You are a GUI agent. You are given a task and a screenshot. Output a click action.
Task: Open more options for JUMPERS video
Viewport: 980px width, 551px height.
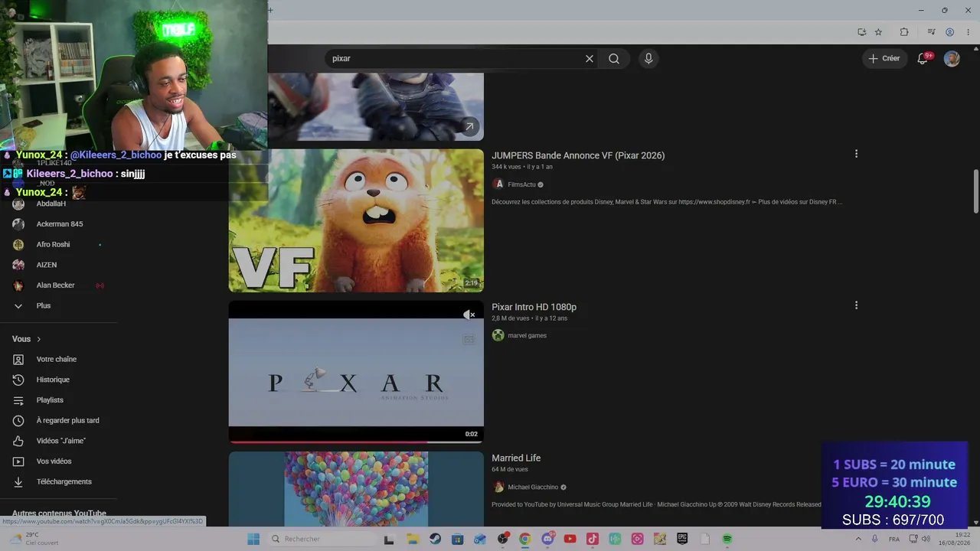pyautogui.click(x=856, y=154)
